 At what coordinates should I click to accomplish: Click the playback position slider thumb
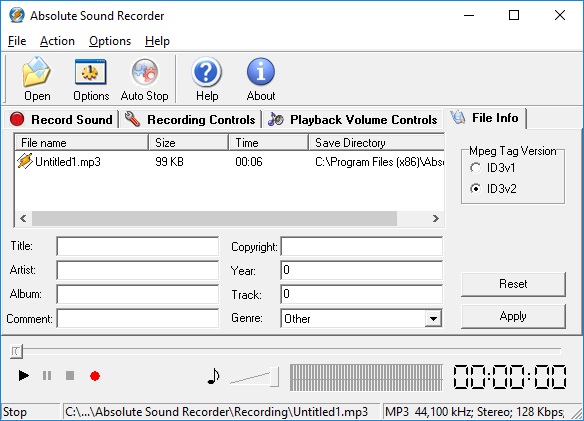(16, 351)
